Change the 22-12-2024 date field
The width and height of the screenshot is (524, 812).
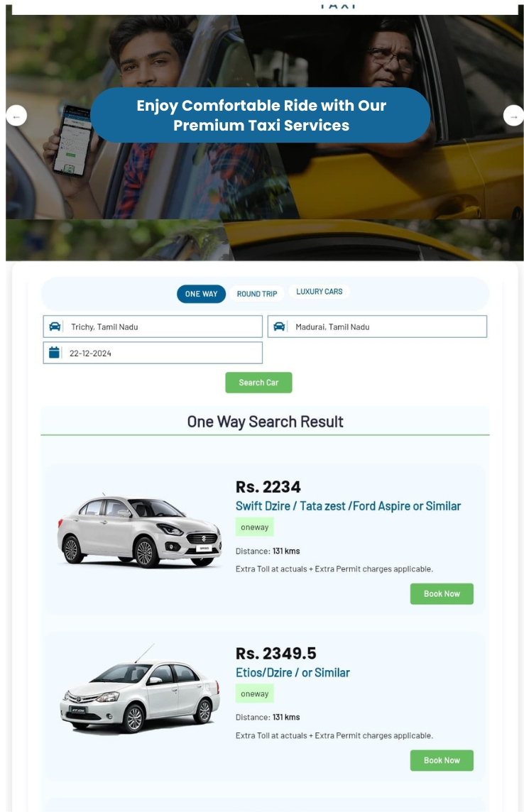coord(153,353)
